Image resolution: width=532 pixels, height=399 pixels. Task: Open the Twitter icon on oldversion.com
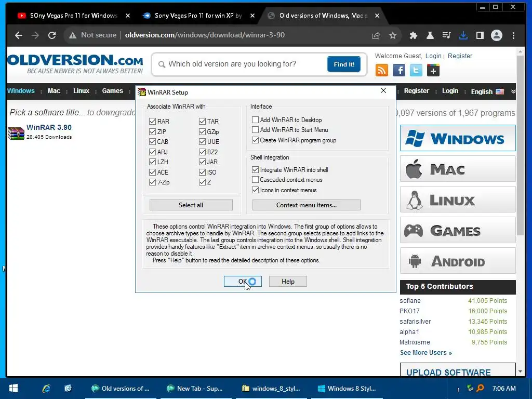416,70
